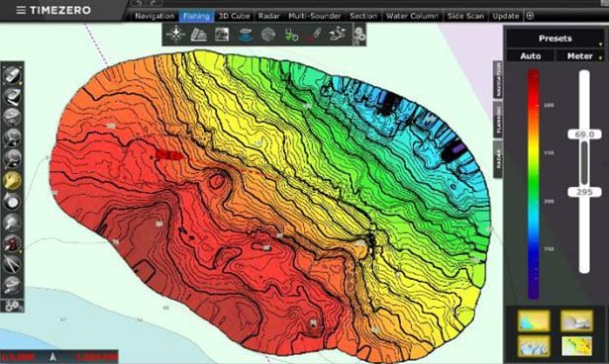
Task: Open gear settings at bottom of left toolbar
Action: [13, 307]
